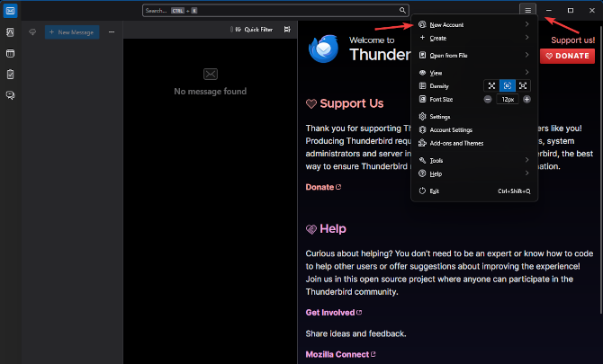This screenshot has width=603, height=364.
Task: Click the magnifier icon in search box
Action: point(402,11)
